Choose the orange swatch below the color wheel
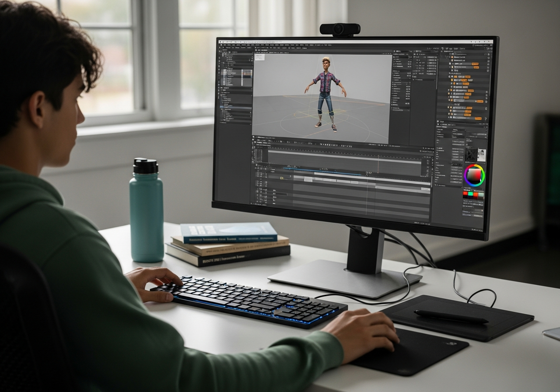560x392 pixels. pos(476,195)
